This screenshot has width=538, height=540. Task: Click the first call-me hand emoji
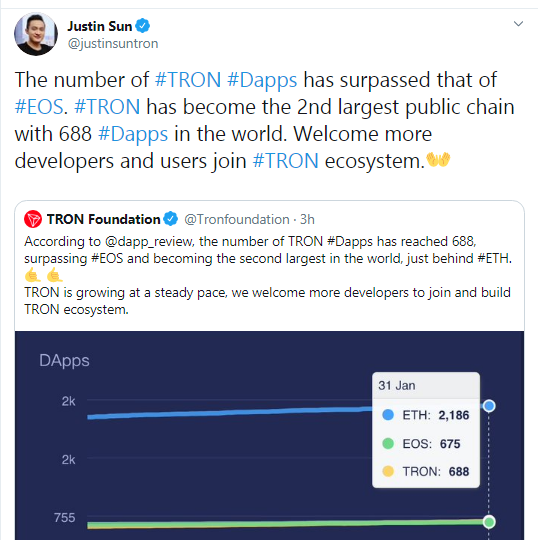pyautogui.click(x=33, y=275)
